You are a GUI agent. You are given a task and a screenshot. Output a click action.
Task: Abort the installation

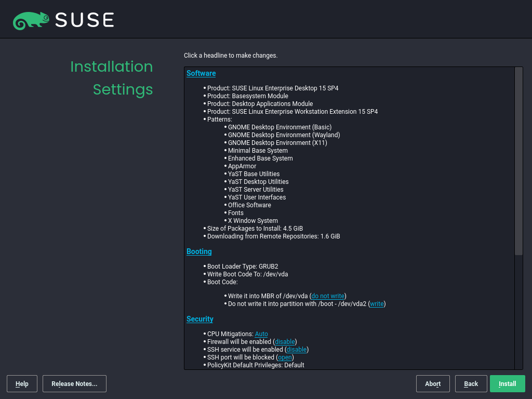coord(433,384)
